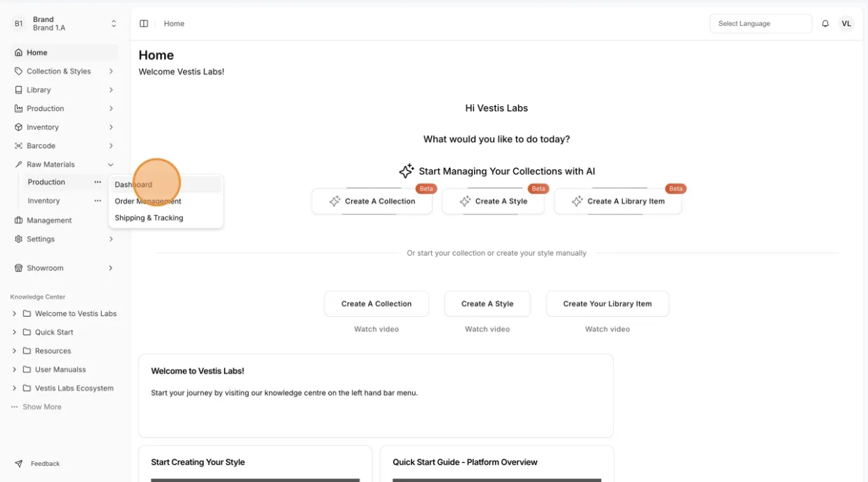Image resolution: width=868 pixels, height=482 pixels.
Task: Click the Home breadcrumb in top bar
Action: pos(174,23)
